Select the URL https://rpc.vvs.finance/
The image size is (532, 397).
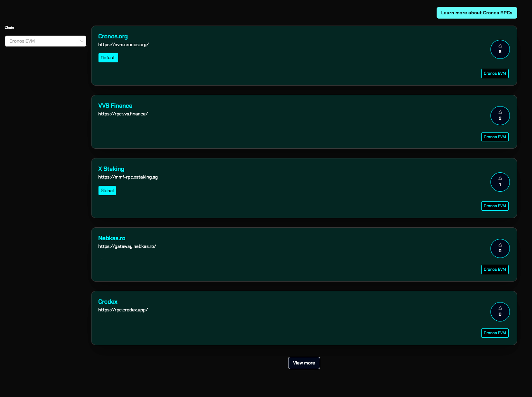[x=123, y=114]
